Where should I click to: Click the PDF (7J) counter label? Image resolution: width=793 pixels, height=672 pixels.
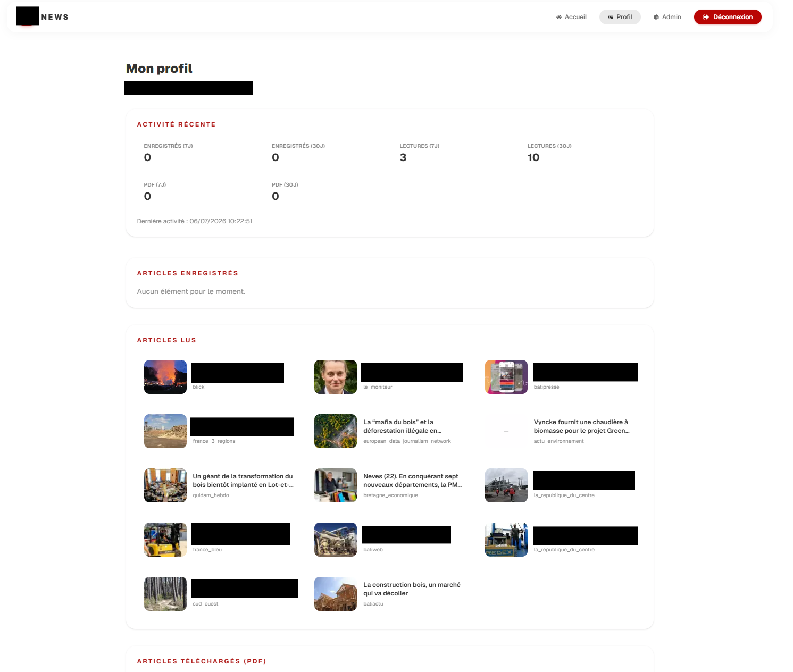coord(155,185)
